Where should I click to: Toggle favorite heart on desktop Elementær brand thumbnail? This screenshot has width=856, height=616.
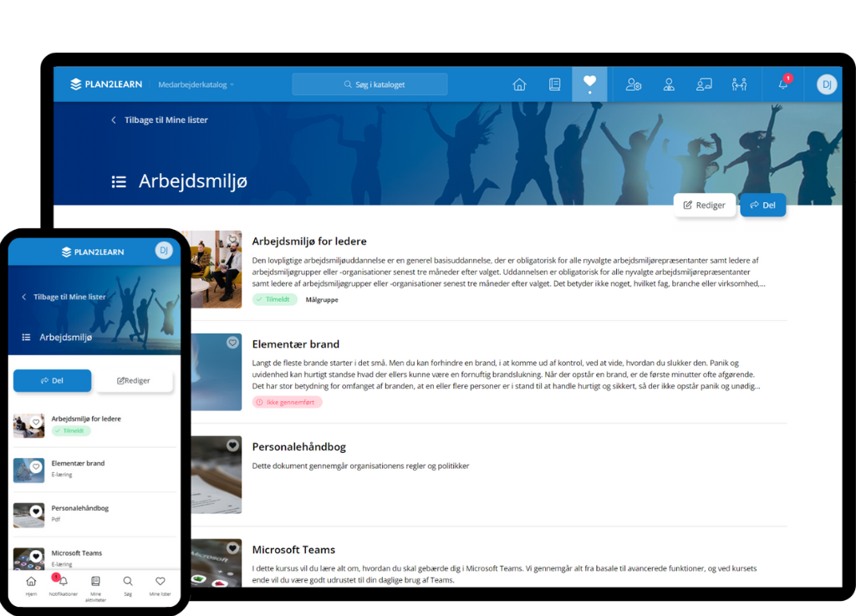coord(232,343)
